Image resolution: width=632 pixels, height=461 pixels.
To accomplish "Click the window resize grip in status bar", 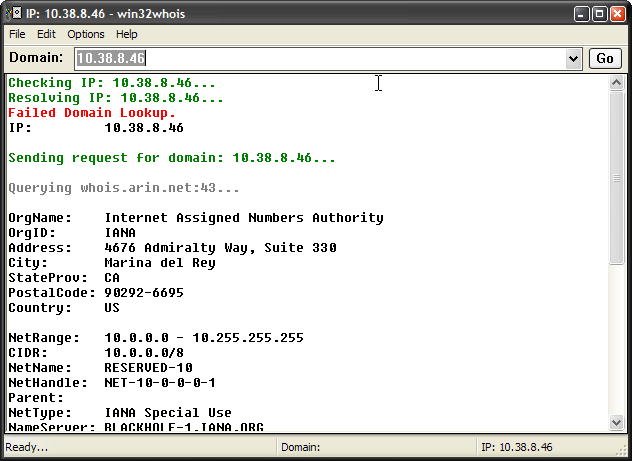I will pos(622,450).
